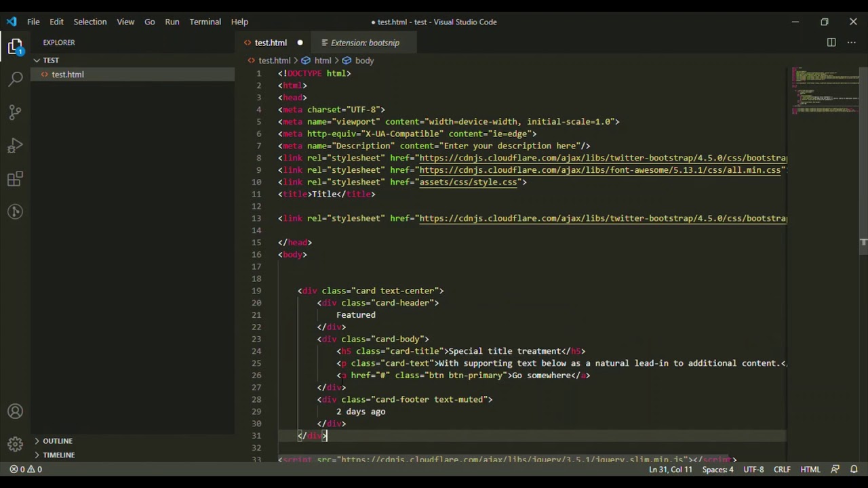This screenshot has width=868, height=488.
Task: Open the Run and Debug view
Action: pos(15,146)
